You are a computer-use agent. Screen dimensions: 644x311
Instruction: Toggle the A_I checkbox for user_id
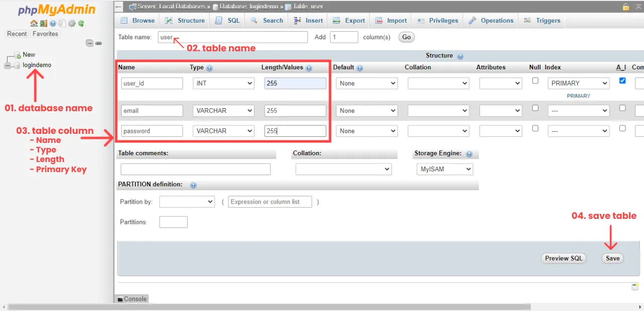coord(622,80)
